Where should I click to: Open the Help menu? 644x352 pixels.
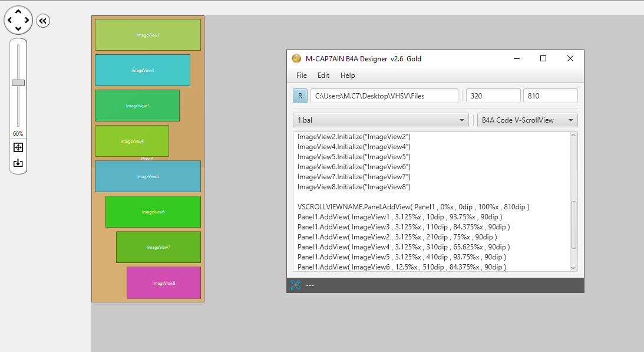pos(348,75)
